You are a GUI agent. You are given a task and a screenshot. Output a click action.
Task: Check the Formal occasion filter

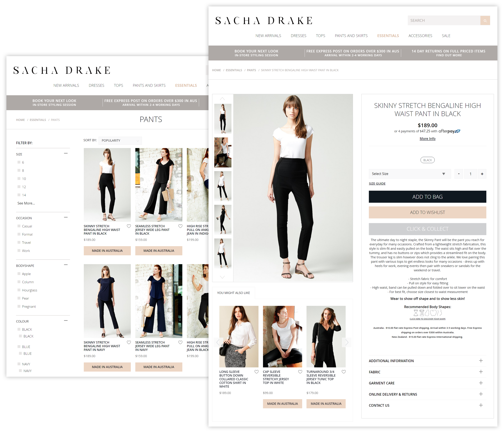19,234
